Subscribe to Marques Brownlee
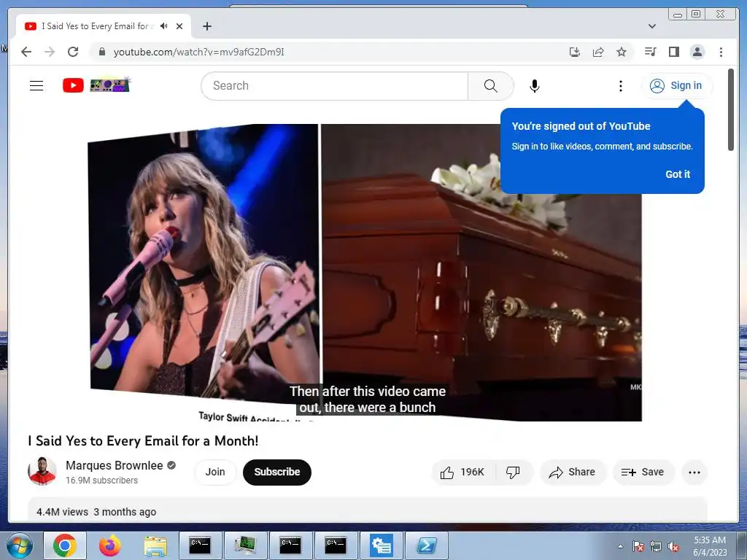The width and height of the screenshot is (747, 560). coord(276,472)
